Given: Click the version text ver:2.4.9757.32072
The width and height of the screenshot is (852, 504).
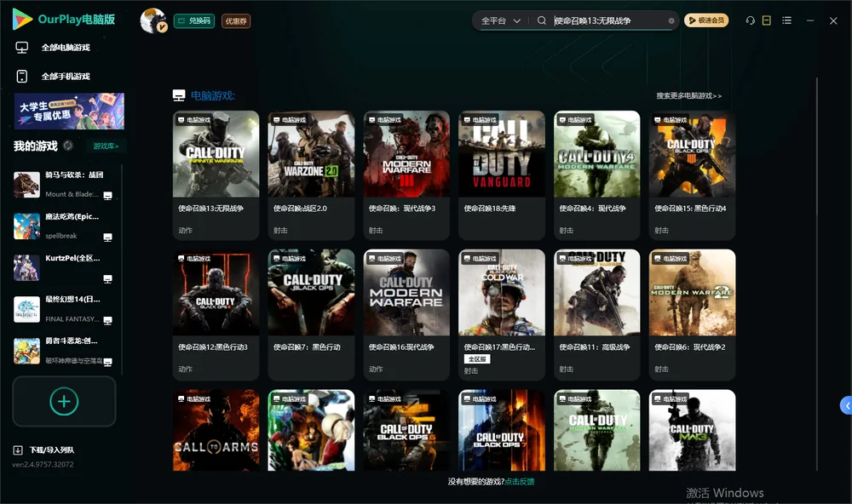Looking at the screenshot, I should [x=43, y=464].
